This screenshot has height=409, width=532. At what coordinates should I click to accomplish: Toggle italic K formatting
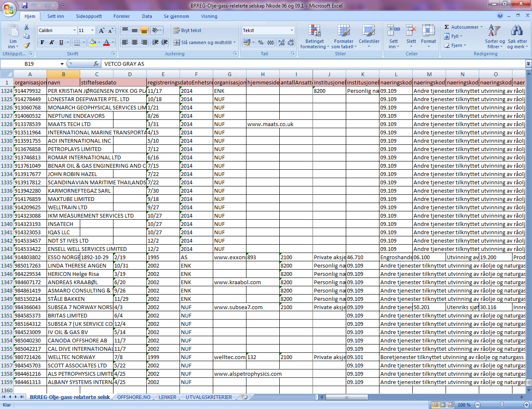52,42
